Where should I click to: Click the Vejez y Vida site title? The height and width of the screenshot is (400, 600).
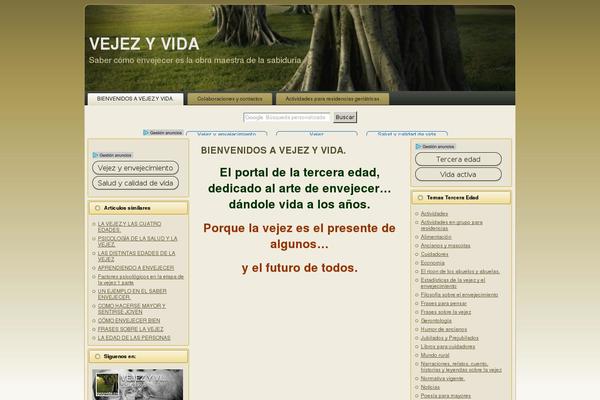click(x=144, y=44)
